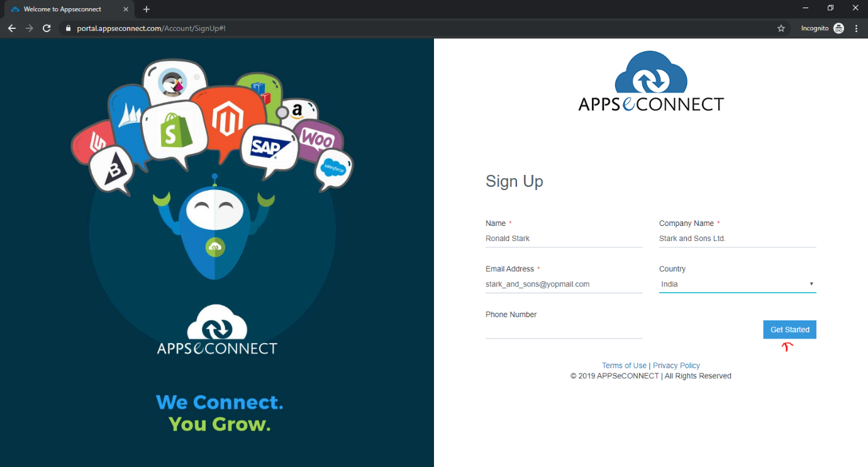868x467 pixels.
Task: Open the Incognito profile icon
Action: [838, 28]
